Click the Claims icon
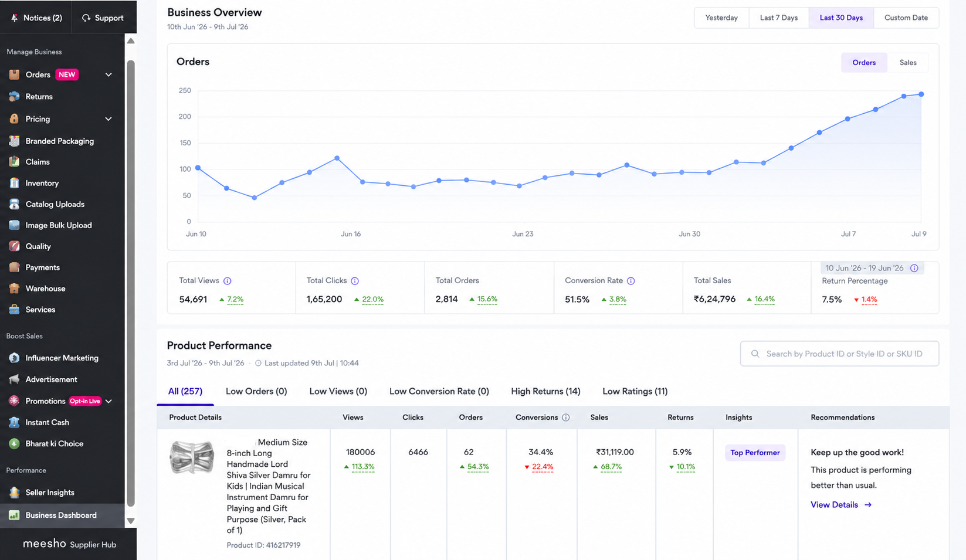966x560 pixels. [x=14, y=162]
